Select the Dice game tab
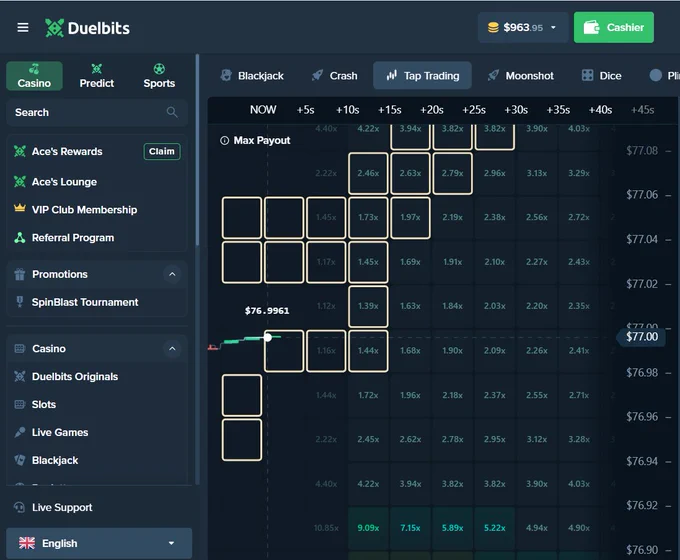Screen dimensions: 680x560 point(602,76)
